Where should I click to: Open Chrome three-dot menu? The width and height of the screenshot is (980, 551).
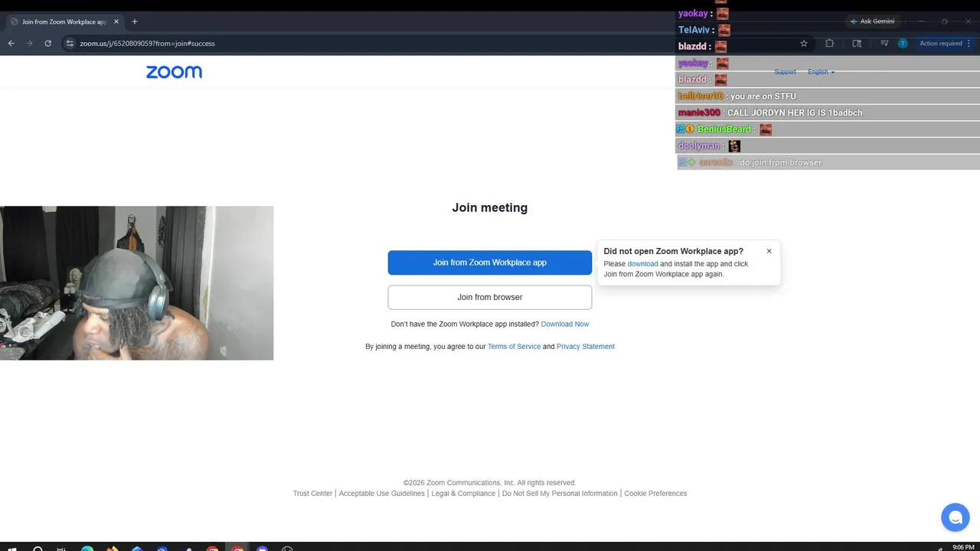969,44
